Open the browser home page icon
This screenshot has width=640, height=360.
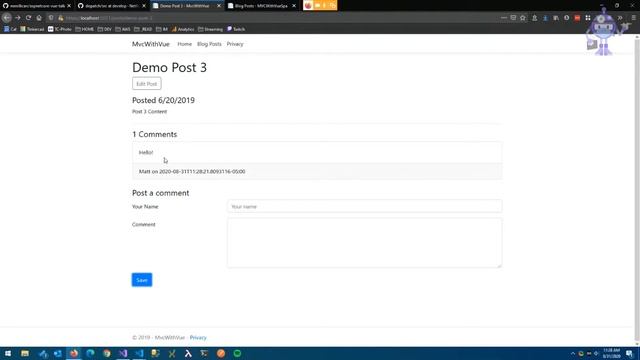(x=39, y=18)
